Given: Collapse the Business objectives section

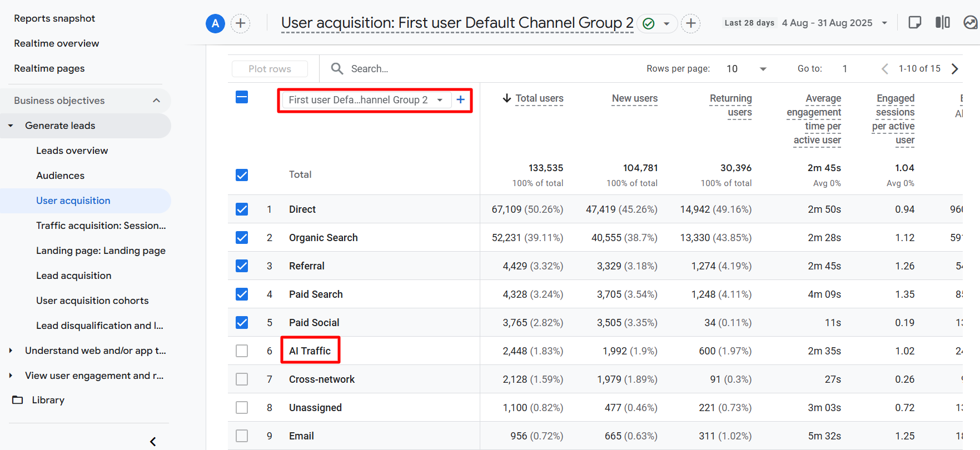Looking at the screenshot, I should pos(156,101).
